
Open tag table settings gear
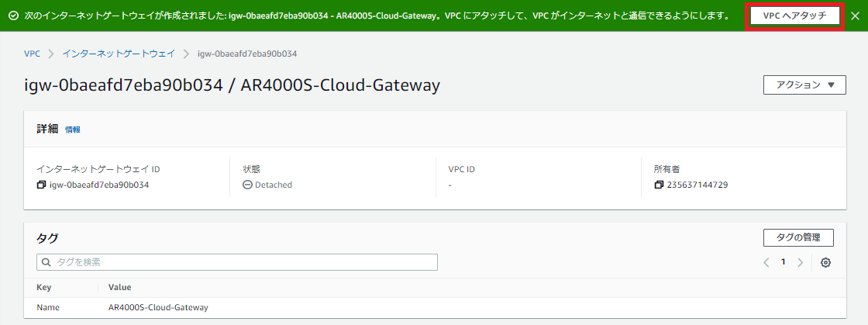(x=825, y=262)
